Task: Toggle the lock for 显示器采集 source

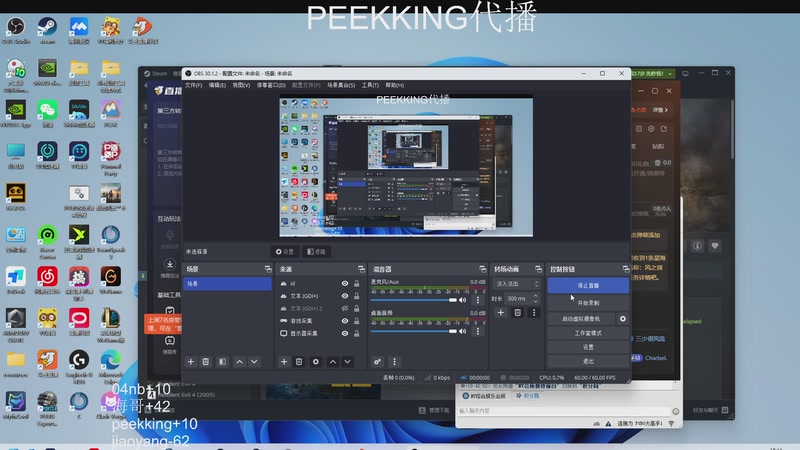Action: coord(357,334)
